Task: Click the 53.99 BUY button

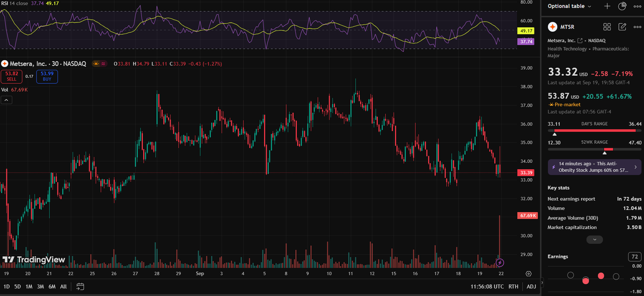Action: click(47, 76)
